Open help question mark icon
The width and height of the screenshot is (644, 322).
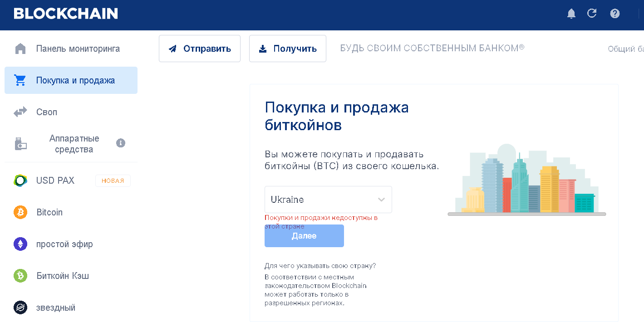615,14
